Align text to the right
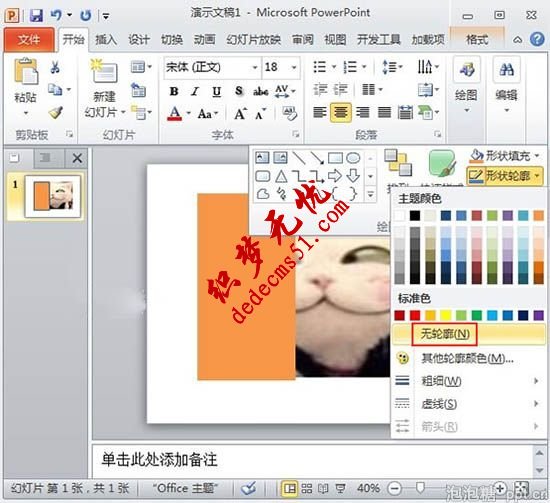This screenshot has height=503, width=550. coord(362,113)
